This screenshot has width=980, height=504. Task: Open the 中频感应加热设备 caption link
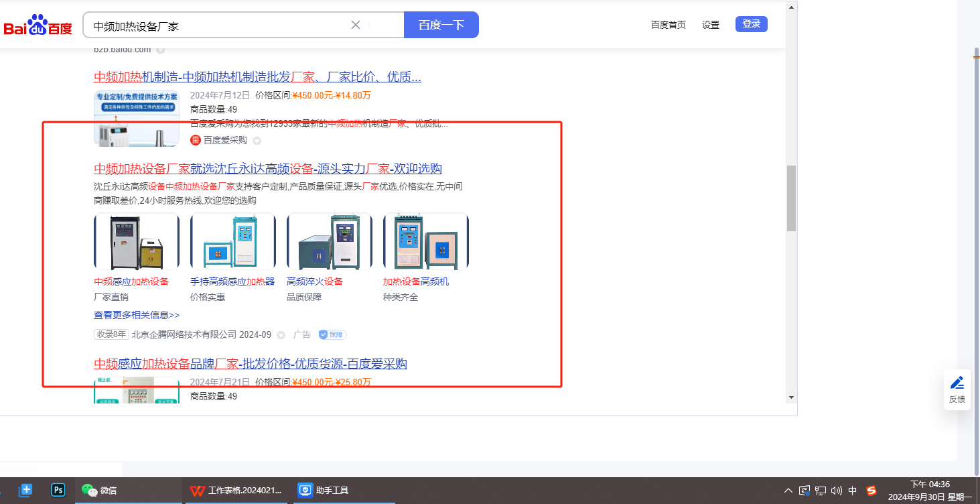pyautogui.click(x=131, y=281)
